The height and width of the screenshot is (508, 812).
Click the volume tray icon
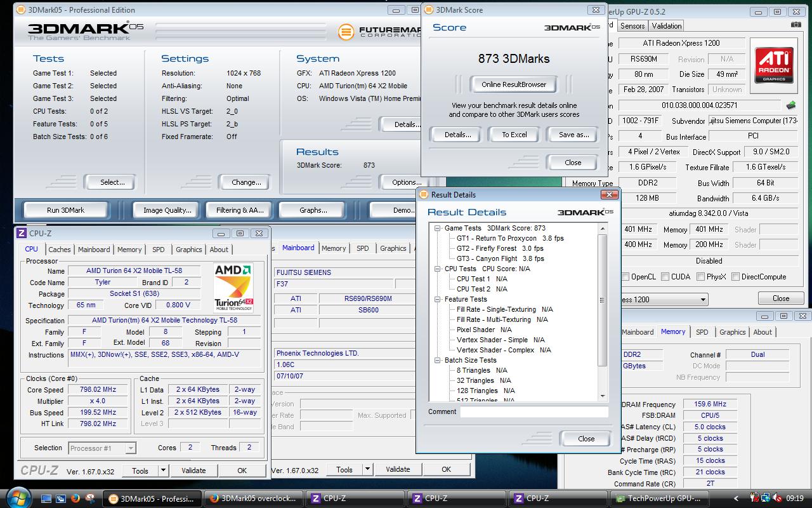[776, 498]
